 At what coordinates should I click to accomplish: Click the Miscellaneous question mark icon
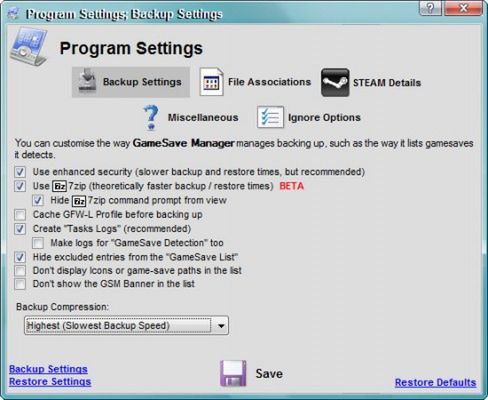point(151,117)
